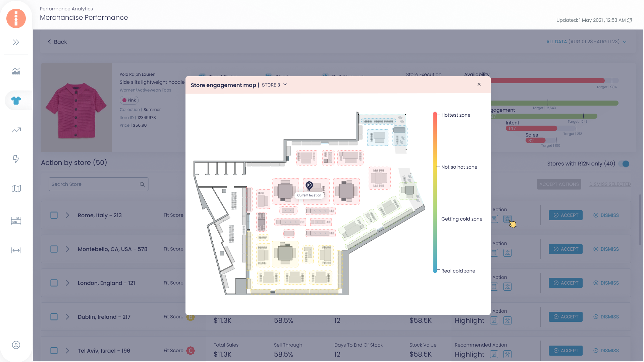Expand the Montebello, CA, USA - 578 row

coord(67,249)
